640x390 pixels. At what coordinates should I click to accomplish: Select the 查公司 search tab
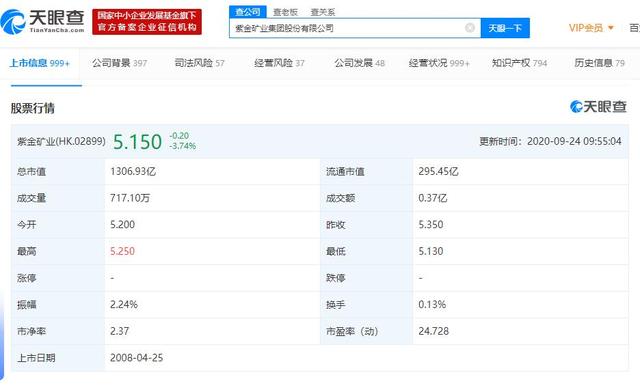248,12
